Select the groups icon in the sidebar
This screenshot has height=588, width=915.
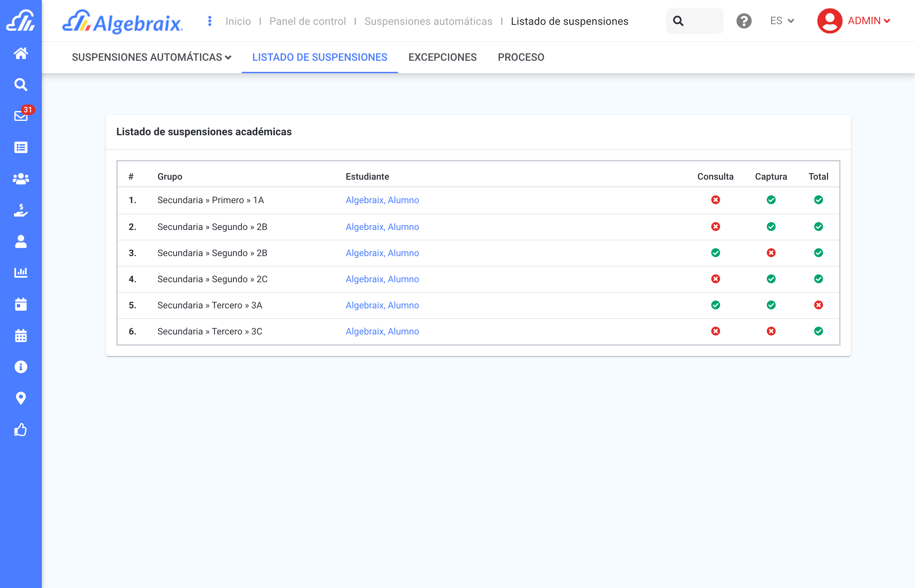[21, 178]
